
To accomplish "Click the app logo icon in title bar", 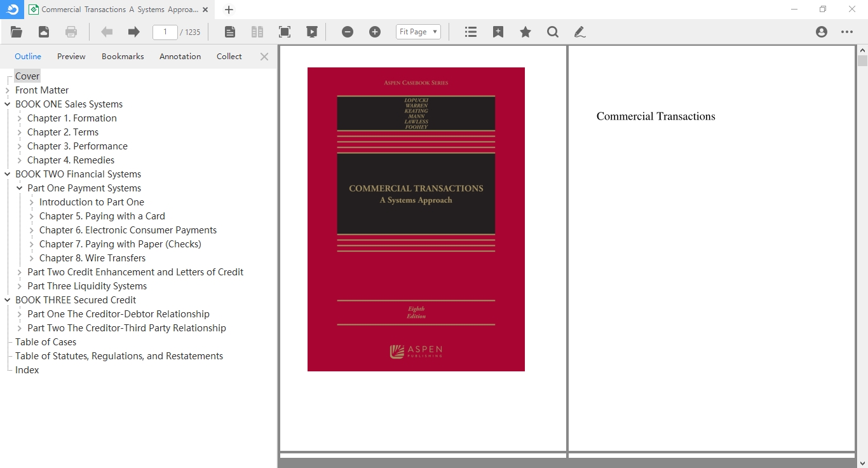I will point(12,10).
